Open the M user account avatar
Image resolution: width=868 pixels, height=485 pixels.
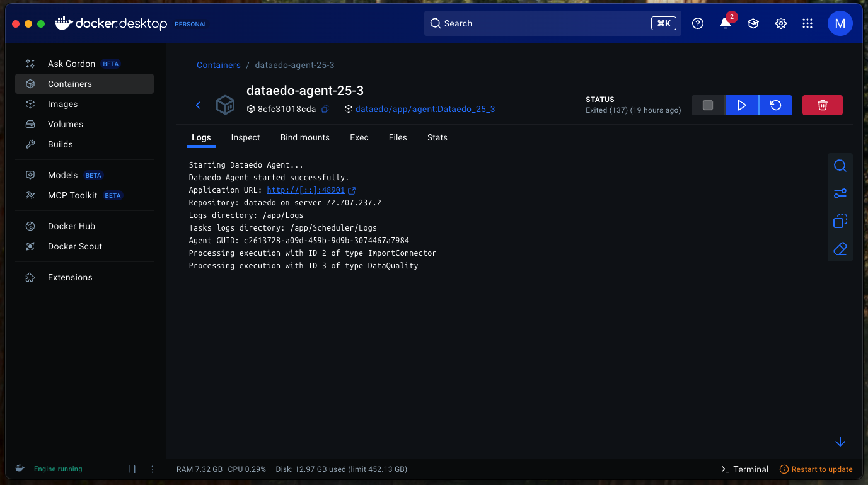[840, 23]
